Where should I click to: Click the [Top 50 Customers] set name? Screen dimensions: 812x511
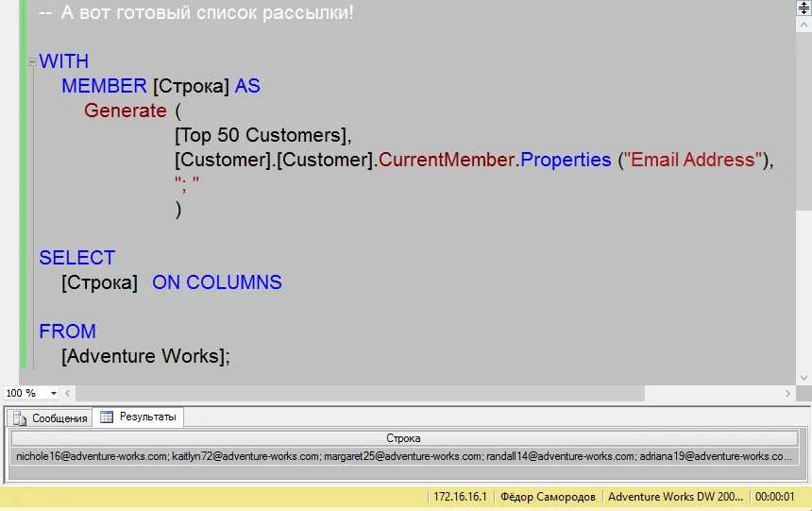click(261, 135)
